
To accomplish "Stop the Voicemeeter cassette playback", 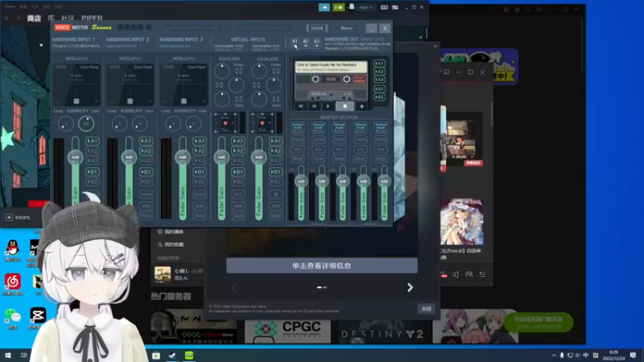I will click(x=345, y=106).
